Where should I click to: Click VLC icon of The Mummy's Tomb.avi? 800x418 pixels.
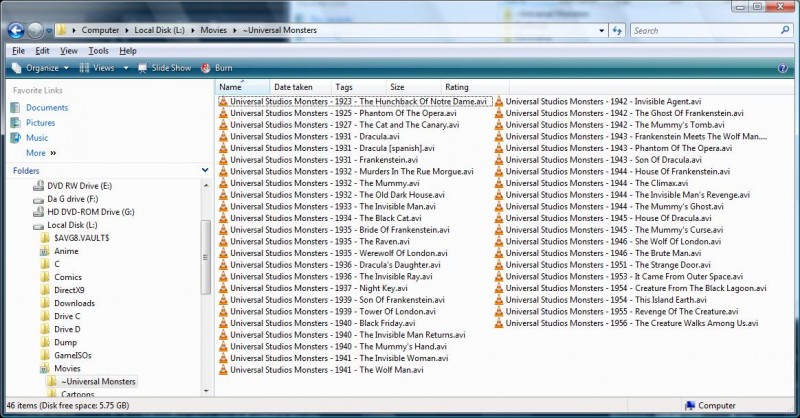[x=499, y=125]
